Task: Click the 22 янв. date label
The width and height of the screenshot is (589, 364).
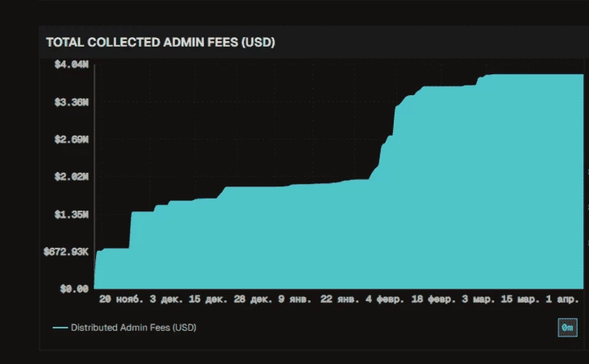Action: click(339, 299)
